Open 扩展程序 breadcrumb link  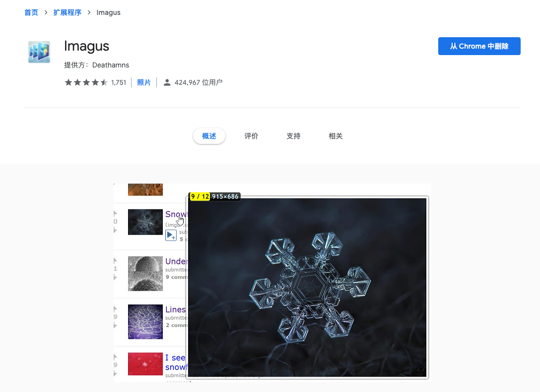(x=67, y=12)
